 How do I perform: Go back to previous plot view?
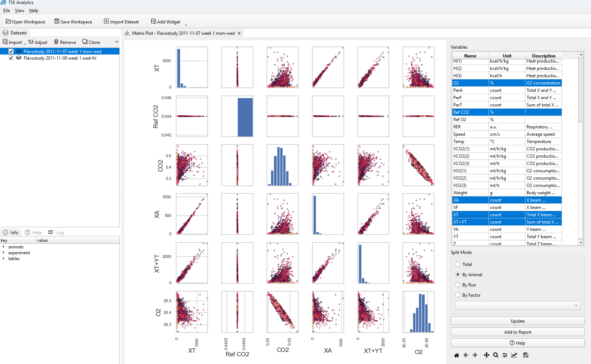(x=466, y=355)
